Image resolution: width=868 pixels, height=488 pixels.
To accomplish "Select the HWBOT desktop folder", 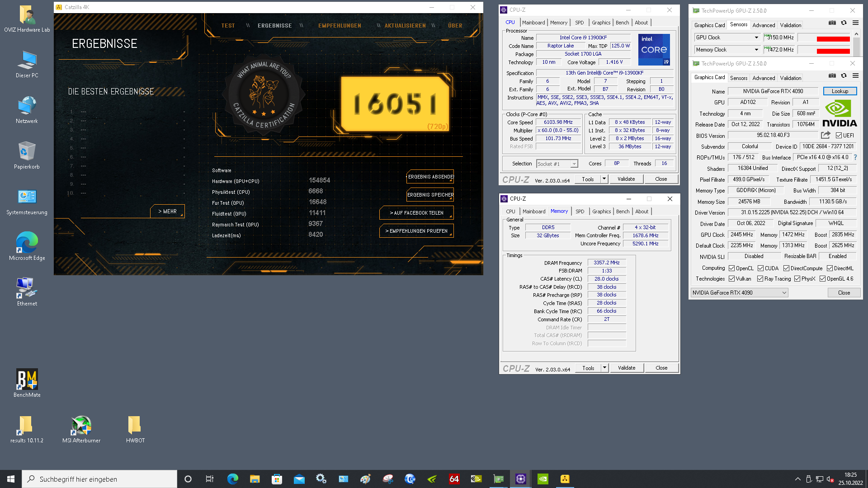I will click(135, 429).
